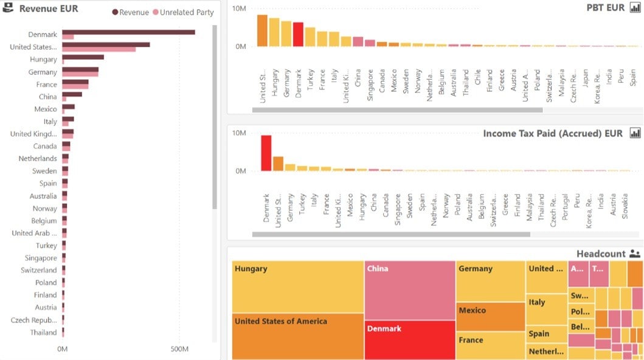Viewport: 644px width, 360px height.
Task: Click the bar chart icon on Income Tax Paid
Action: click(634, 133)
